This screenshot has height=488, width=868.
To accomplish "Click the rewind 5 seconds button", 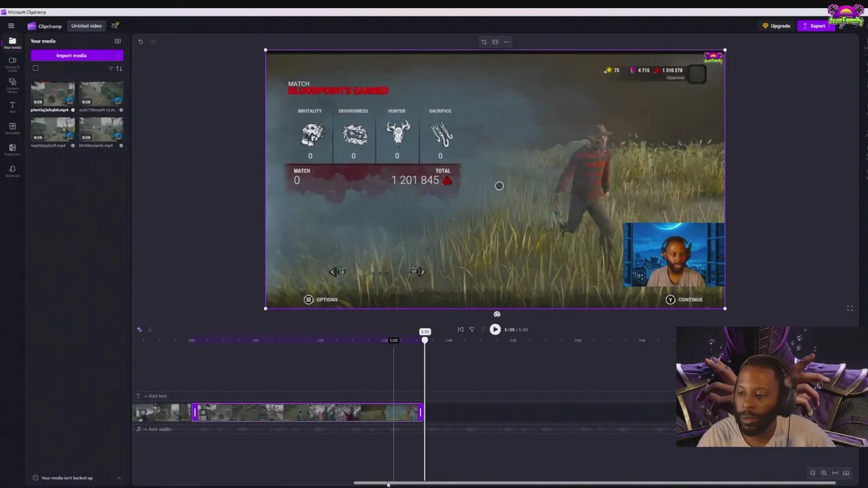I will [x=472, y=329].
